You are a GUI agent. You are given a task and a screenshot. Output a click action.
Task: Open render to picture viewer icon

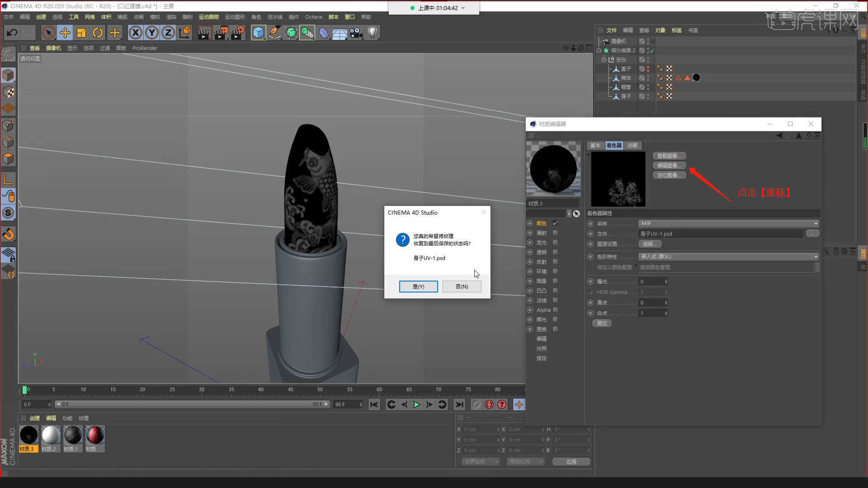[x=221, y=33]
